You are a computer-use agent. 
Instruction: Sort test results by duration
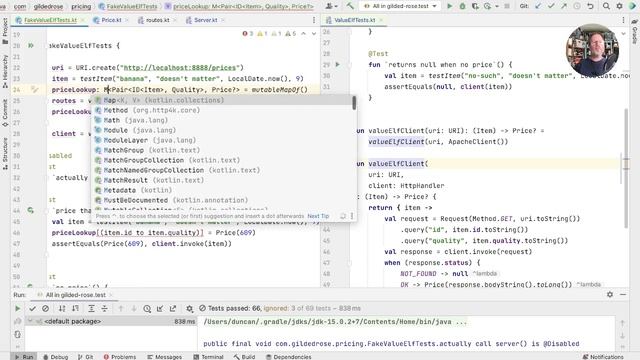pos(76,309)
